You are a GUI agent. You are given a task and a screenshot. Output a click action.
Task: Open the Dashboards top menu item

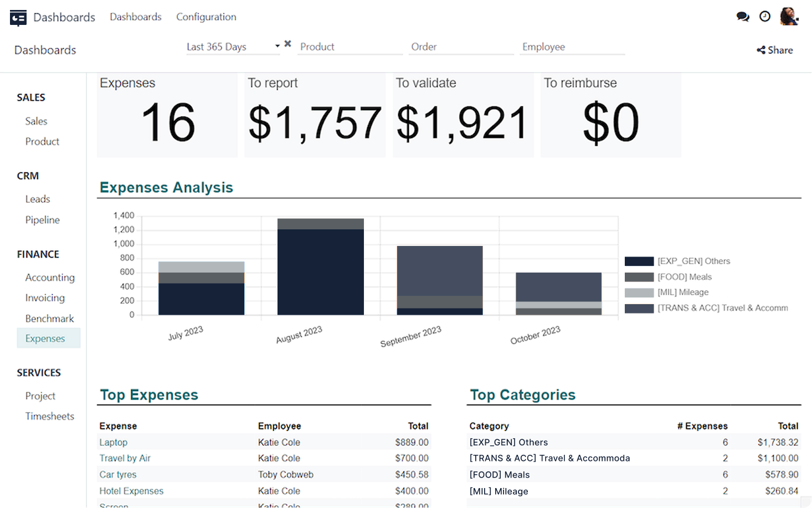[x=136, y=17]
